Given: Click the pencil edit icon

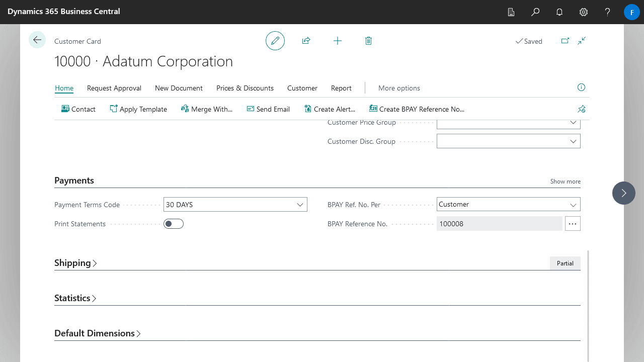Looking at the screenshot, I should (275, 41).
